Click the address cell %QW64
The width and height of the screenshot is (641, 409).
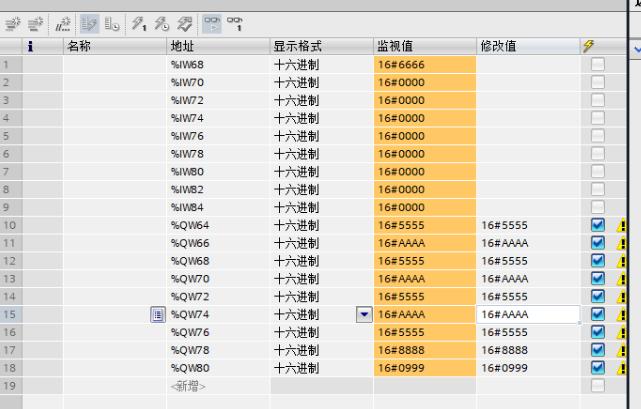pyautogui.click(x=218, y=225)
